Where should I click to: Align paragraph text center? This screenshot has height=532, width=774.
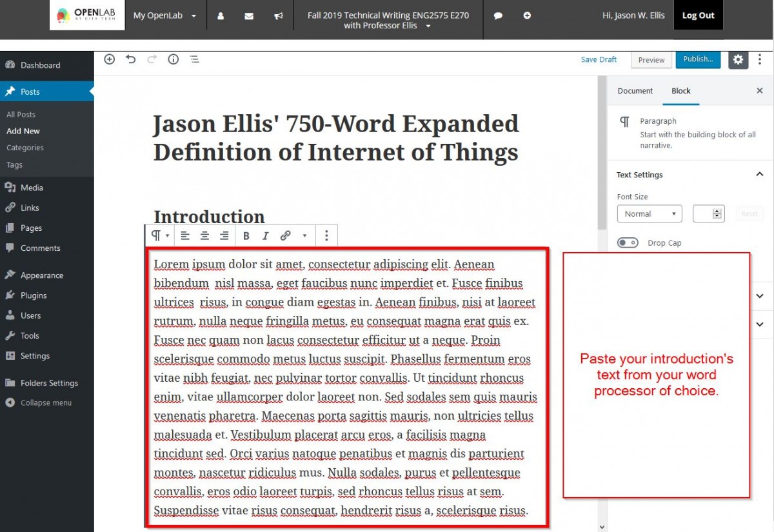(204, 236)
